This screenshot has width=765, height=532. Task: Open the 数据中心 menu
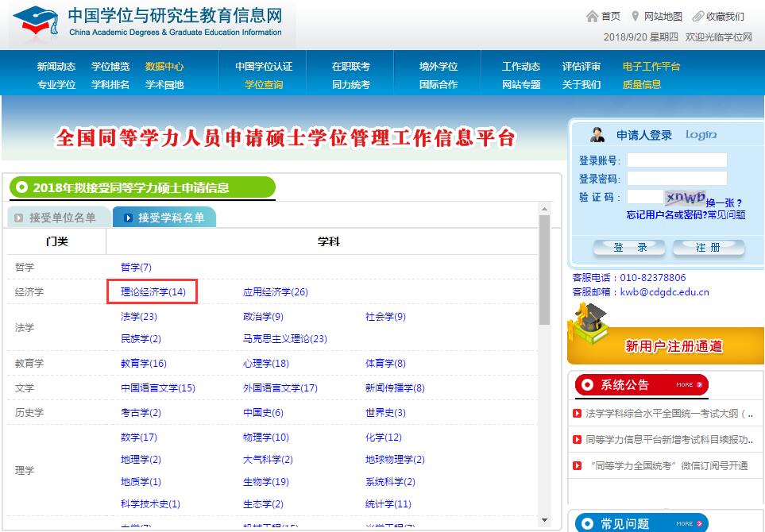point(165,66)
